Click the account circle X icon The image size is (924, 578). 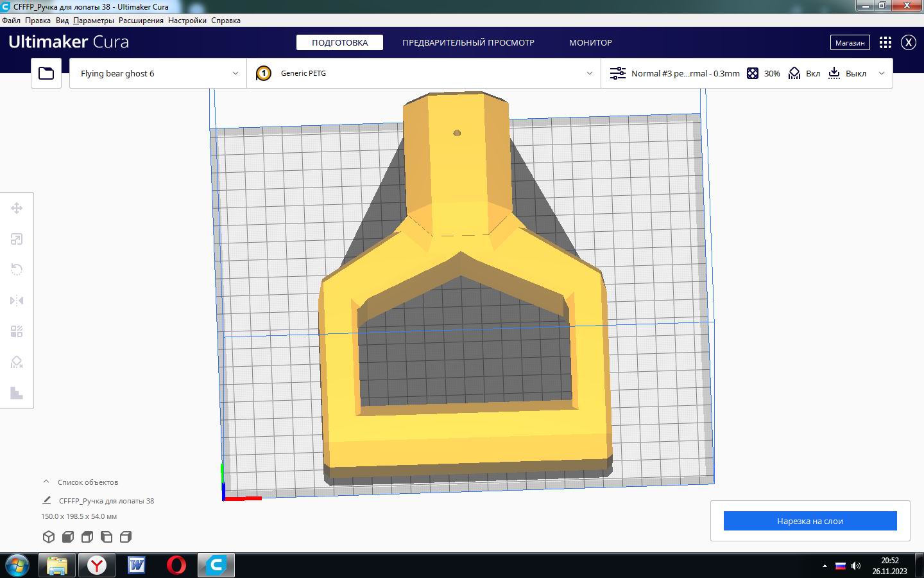(x=909, y=42)
